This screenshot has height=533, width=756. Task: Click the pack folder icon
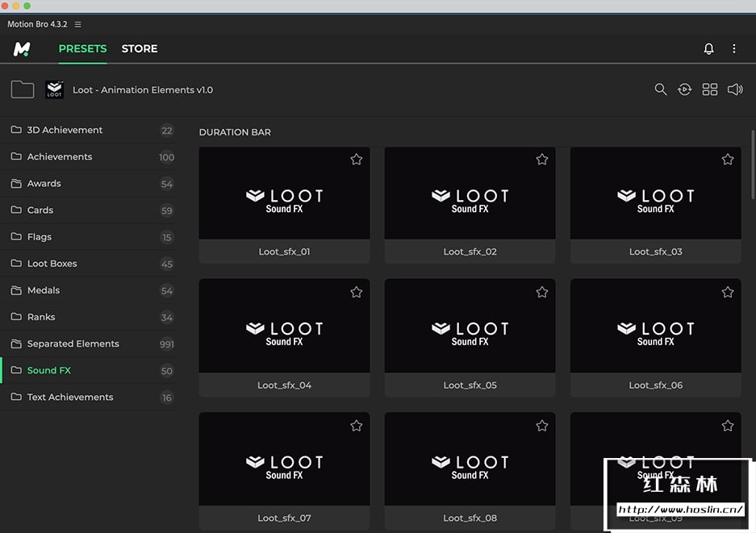23,90
